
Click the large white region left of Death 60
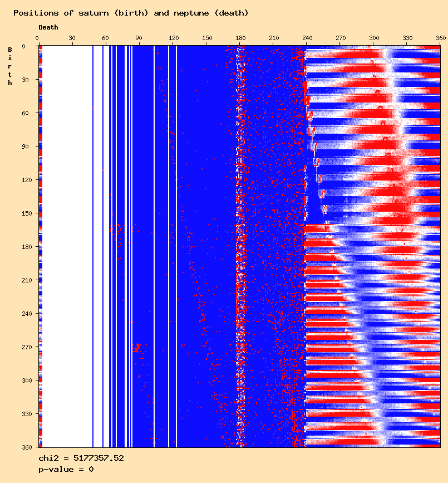[x=67, y=246]
